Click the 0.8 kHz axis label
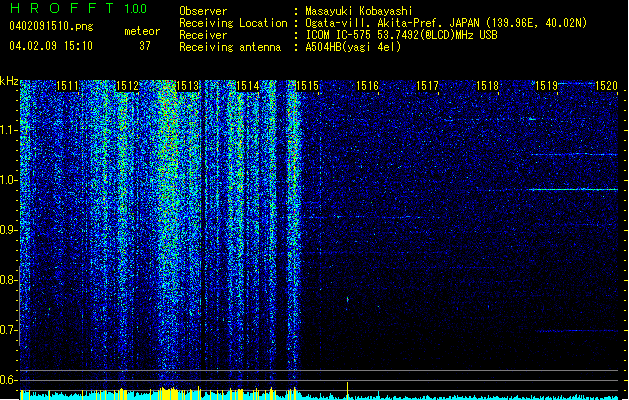This screenshot has height=400, width=629. [9, 280]
